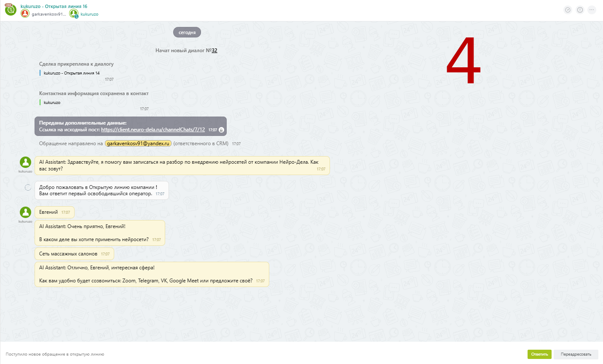Click the empty circle avatar beside the welcome message
Viewport: 603px width, 364px height.
28,187
